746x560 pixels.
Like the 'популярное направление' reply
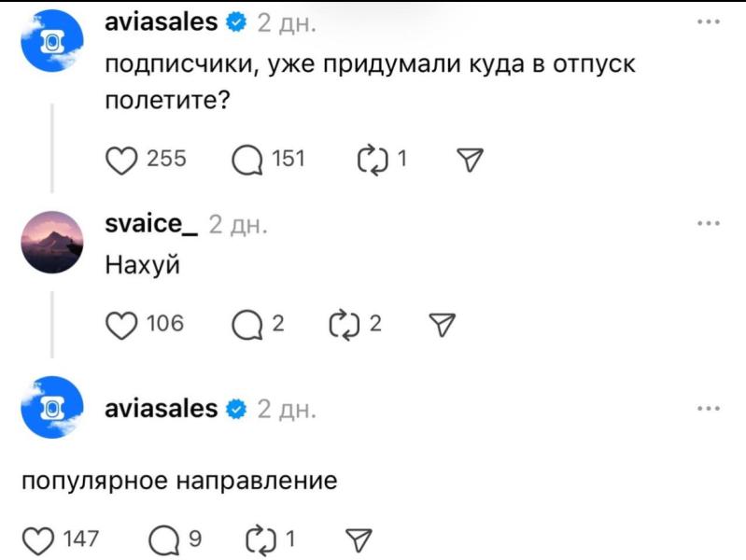coord(38,540)
